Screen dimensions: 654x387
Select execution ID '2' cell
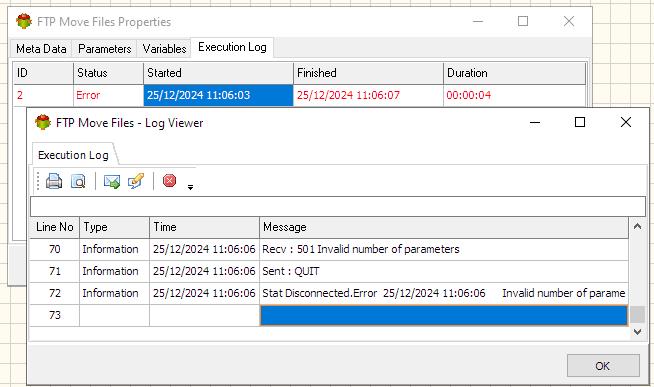point(43,95)
